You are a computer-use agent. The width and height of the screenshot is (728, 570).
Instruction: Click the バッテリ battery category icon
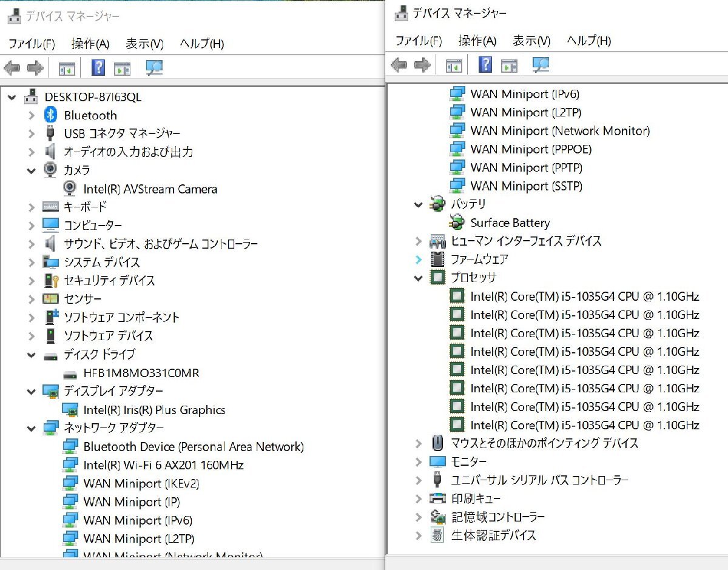click(x=437, y=204)
